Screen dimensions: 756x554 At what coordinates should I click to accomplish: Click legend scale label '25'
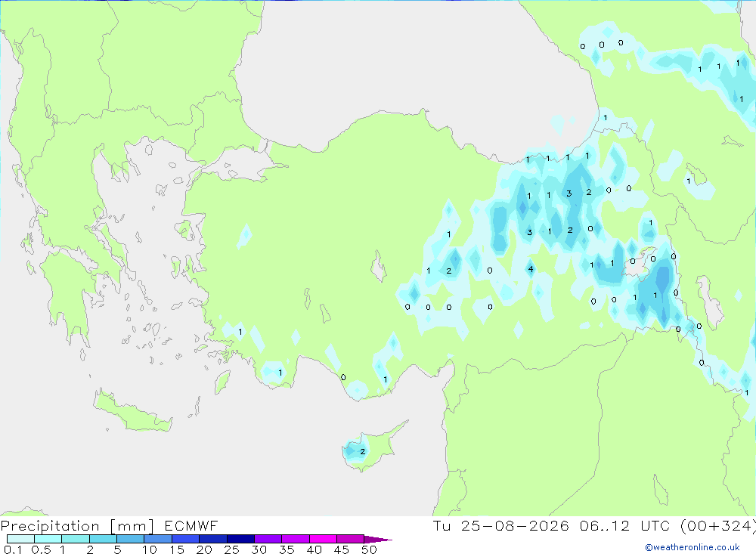[231, 549]
